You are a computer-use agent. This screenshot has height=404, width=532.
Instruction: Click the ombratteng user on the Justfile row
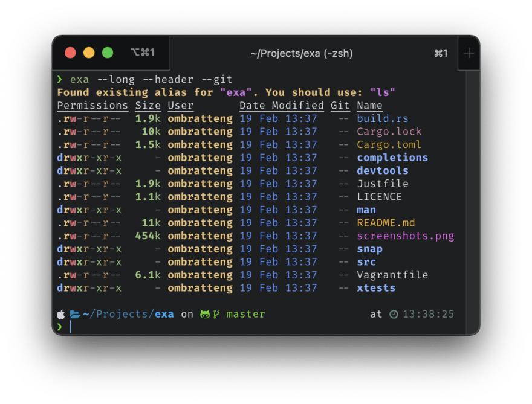tap(200, 184)
